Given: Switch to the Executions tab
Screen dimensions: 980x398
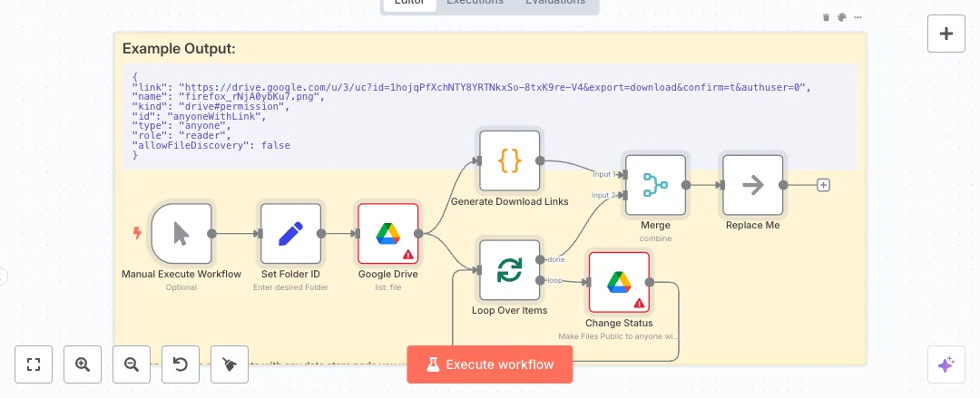Looking at the screenshot, I should tap(475, 3).
